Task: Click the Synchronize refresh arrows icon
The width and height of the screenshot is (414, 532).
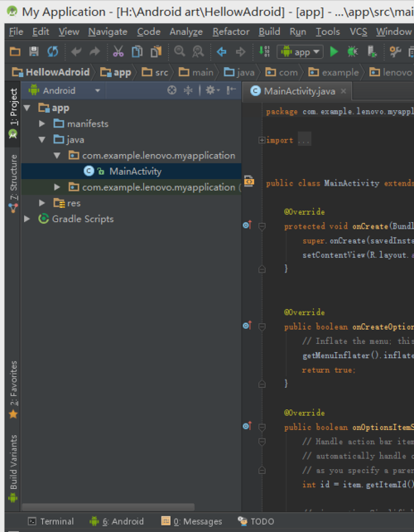Action: point(52,51)
